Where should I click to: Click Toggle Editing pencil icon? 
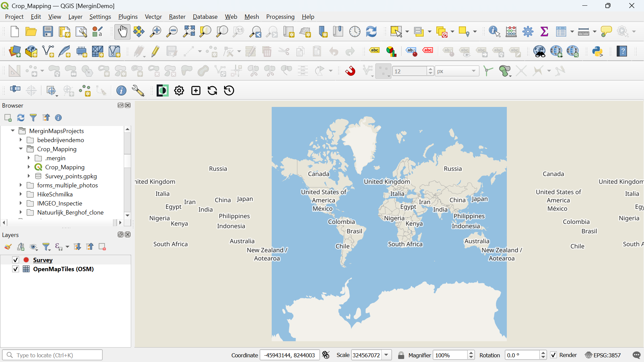155,52
